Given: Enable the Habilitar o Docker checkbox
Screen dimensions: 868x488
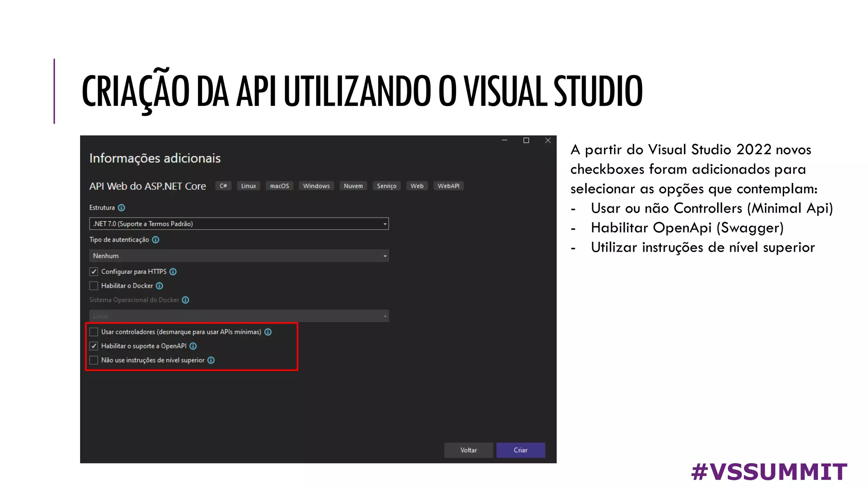Looking at the screenshot, I should (94, 286).
